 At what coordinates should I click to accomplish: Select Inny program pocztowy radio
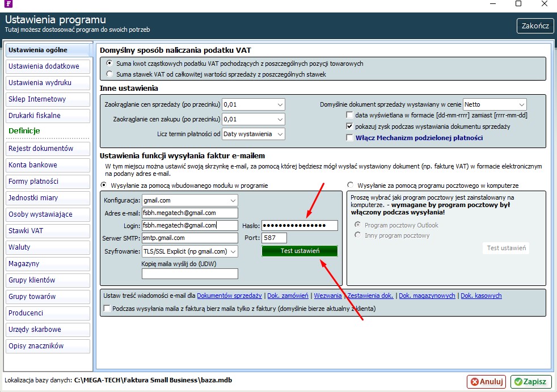click(x=358, y=235)
